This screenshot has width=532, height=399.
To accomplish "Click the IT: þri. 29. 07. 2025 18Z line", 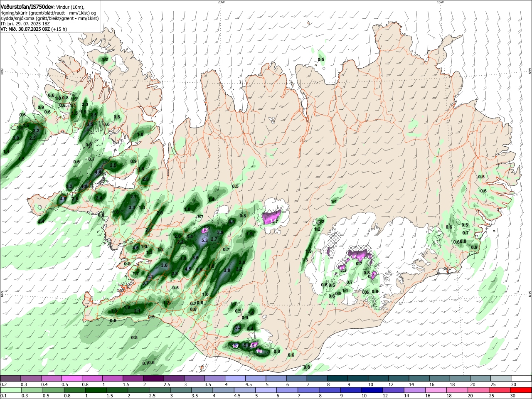I will (25, 24).
